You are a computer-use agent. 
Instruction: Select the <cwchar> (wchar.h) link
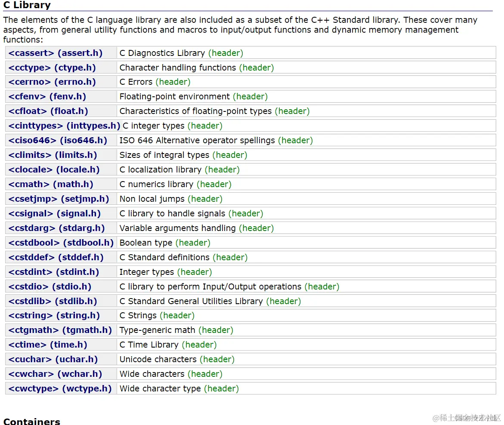click(55, 374)
